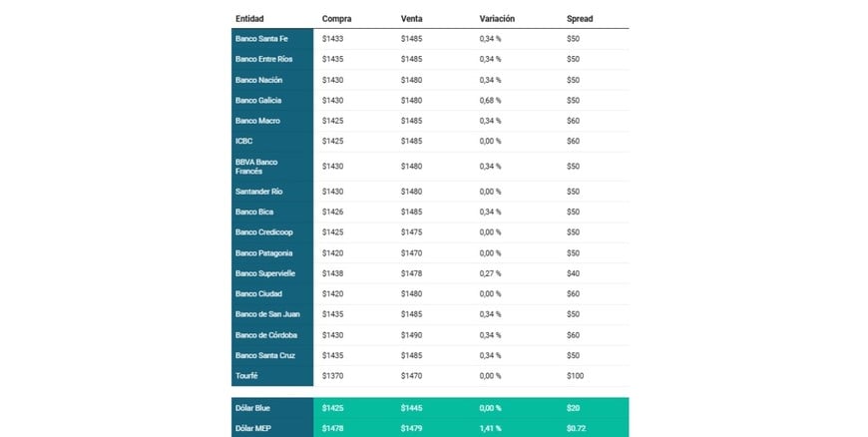Click the Banco Macro entity cell
Image resolution: width=868 pixels, height=437 pixels.
pyautogui.click(x=257, y=121)
